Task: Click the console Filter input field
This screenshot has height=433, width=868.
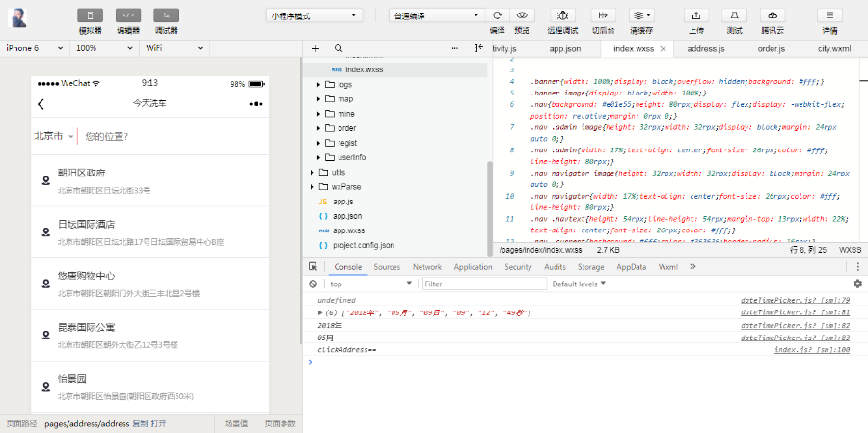Action: coord(482,284)
